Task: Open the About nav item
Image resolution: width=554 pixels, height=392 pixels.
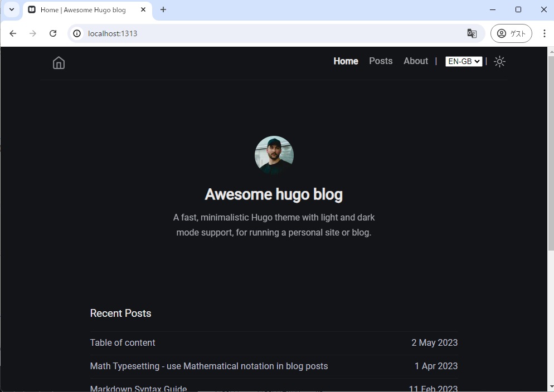Action: (416, 61)
